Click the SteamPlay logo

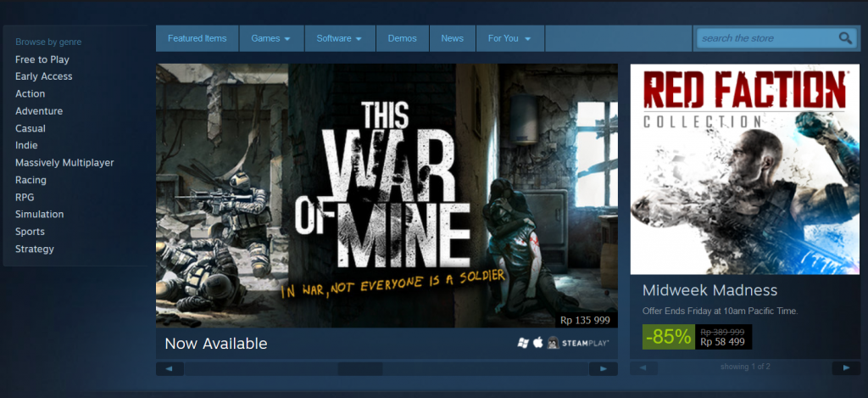point(585,344)
